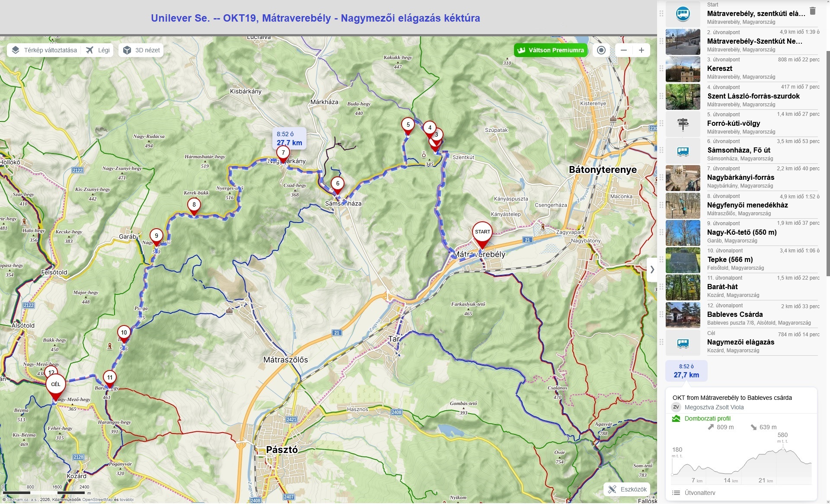The height and width of the screenshot is (504, 830).
Task: Click the Domborzati profil link
Action: click(707, 418)
